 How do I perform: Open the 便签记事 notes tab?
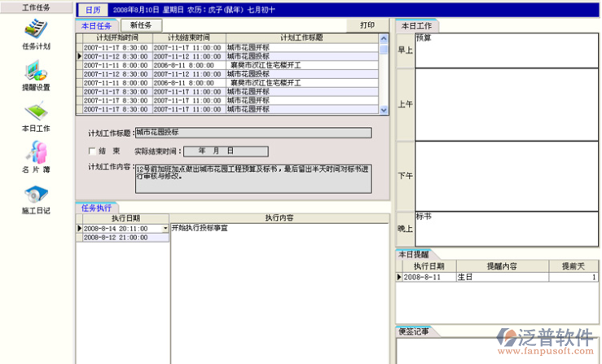click(x=414, y=331)
